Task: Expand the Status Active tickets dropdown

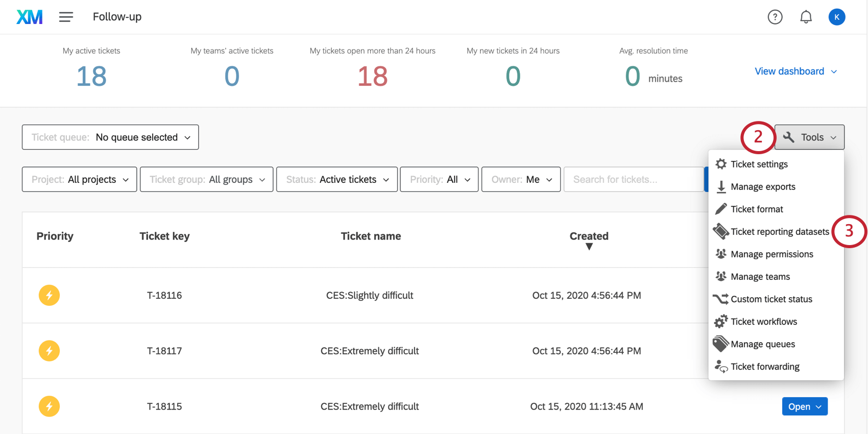Action: tap(336, 179)
